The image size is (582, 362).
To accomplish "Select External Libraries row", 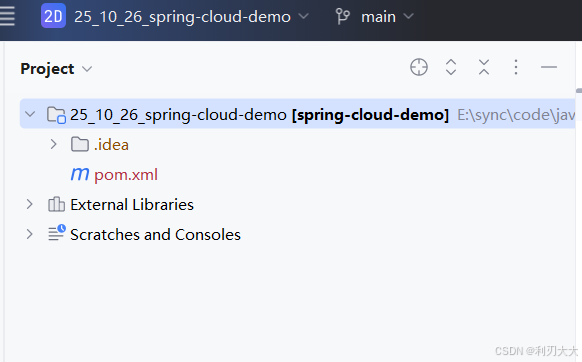I will tap(132, 205).
